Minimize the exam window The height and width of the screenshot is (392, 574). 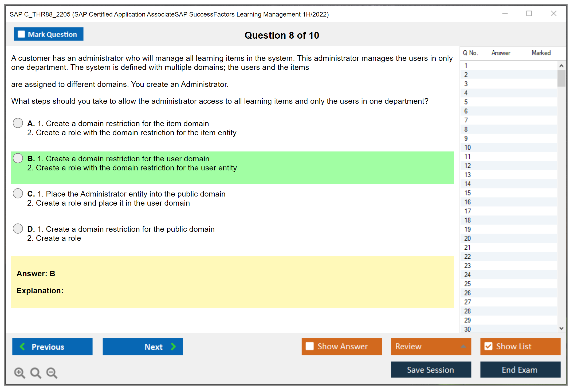tap(505, 14)
